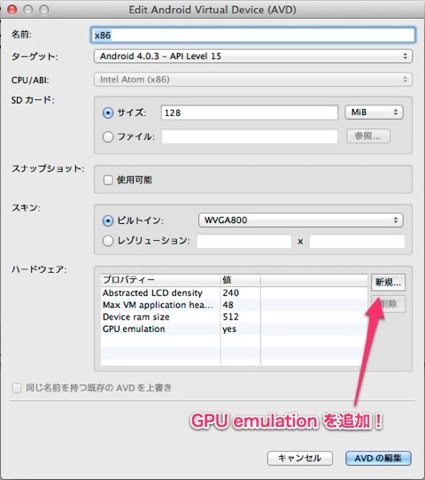This screenshot has height=480, width=425.
Task: Open the MiB unit dropdown
Action: [x=374, y=112]
